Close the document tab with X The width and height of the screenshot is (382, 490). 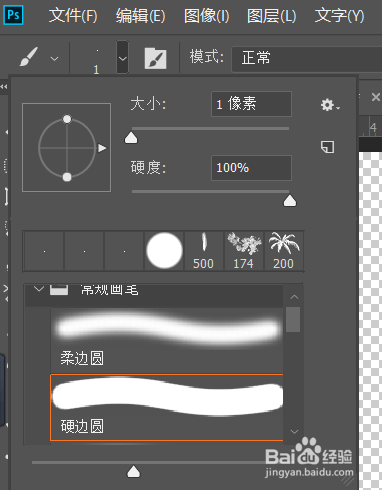376,97
